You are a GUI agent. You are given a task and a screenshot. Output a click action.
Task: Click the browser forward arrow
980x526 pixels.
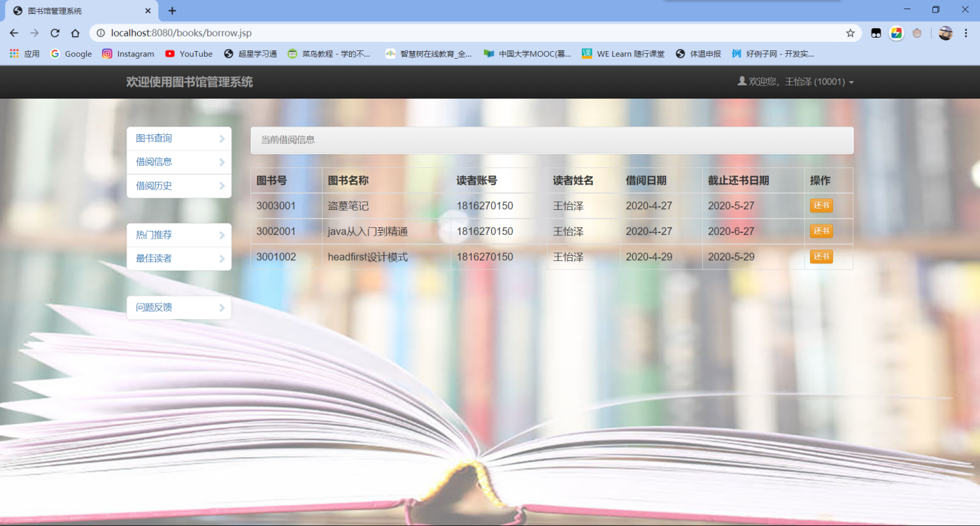(34, 33)
